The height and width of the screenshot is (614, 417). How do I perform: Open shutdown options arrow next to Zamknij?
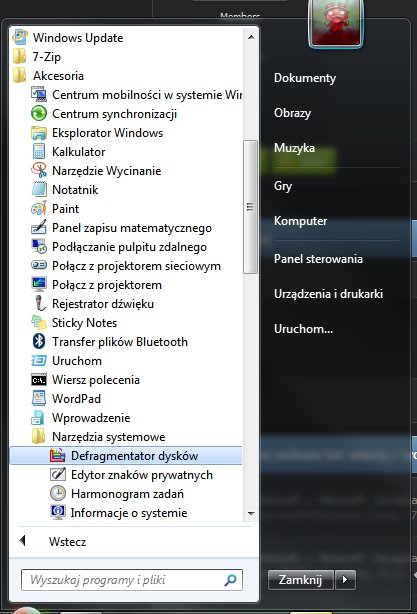click(345, 579)
